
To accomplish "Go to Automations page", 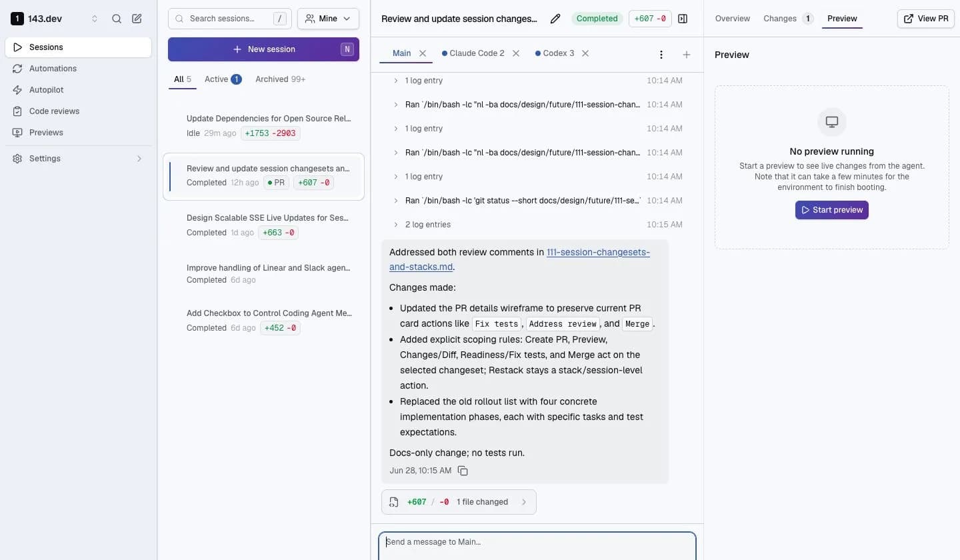I will tap(78, 69).
